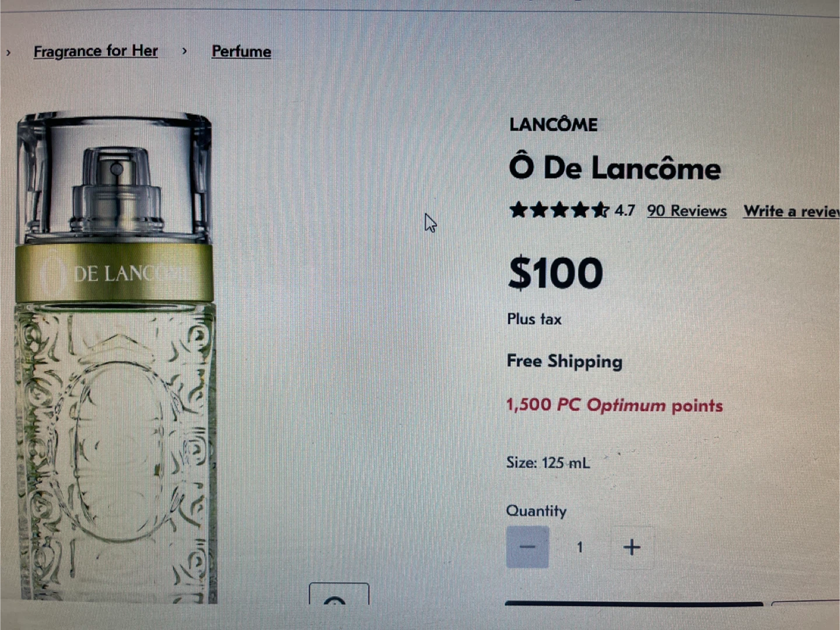Image resolution: width=840 pixels, height=630 pixels.
Task: Click the 4.7 rating score
Action: coord(625,210)
